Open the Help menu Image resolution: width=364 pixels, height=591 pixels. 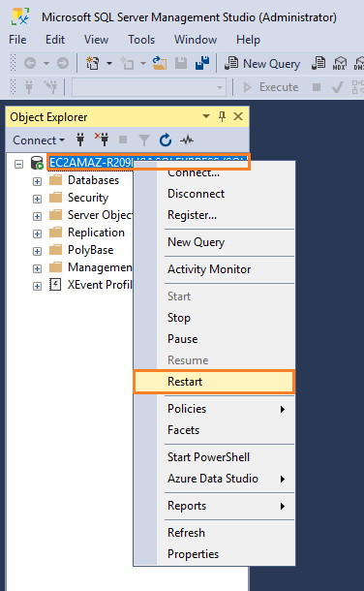(248, 40)
